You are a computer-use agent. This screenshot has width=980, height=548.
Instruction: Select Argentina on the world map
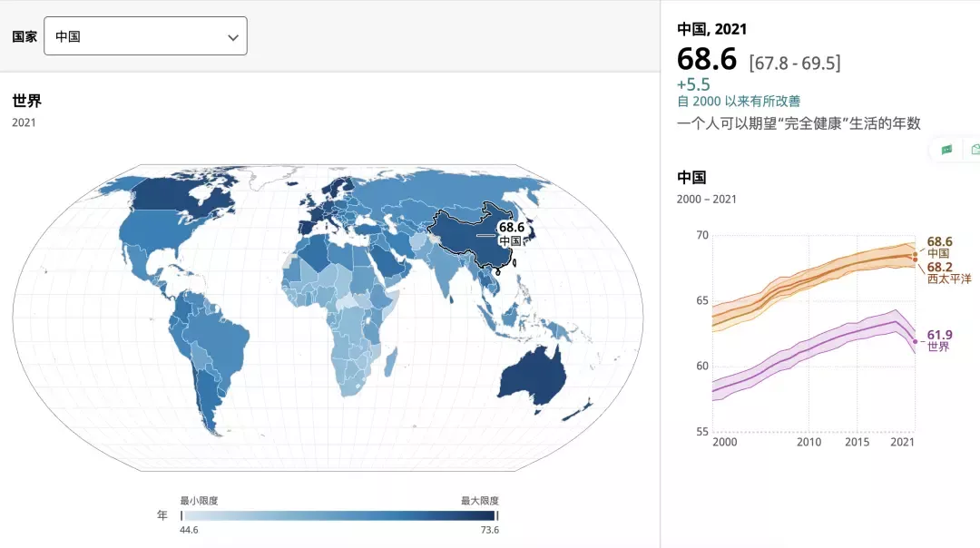pyautogui.click(x=208, y=399)
